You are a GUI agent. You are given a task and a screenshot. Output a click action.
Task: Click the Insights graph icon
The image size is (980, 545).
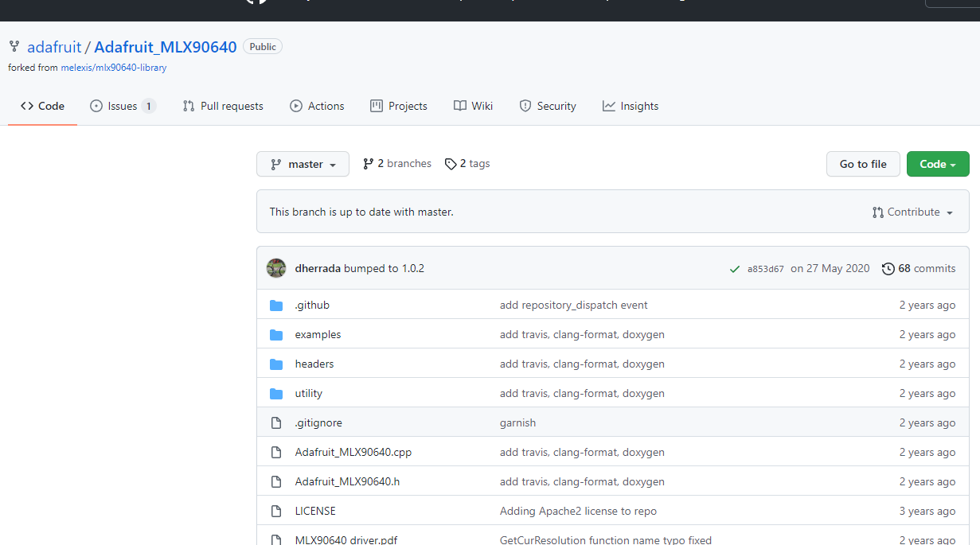click(x=609, y=106)
